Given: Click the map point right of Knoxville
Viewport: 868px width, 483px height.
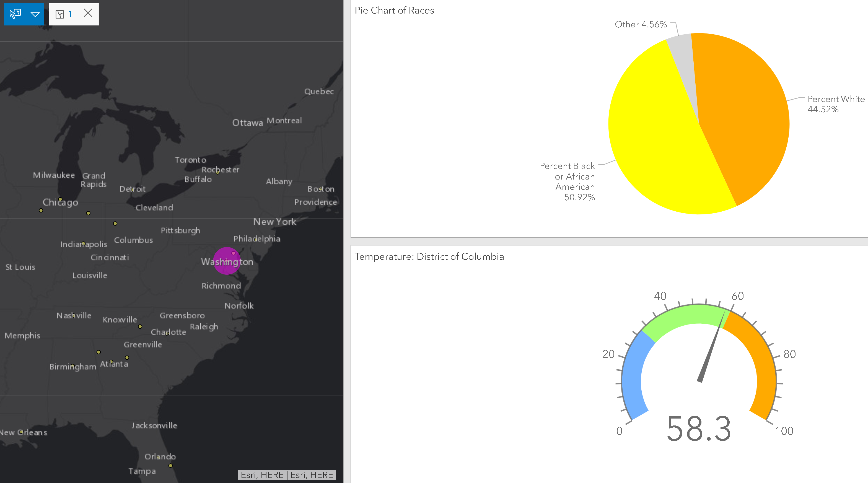Looking at the screenshot, I should pos(140,326).
